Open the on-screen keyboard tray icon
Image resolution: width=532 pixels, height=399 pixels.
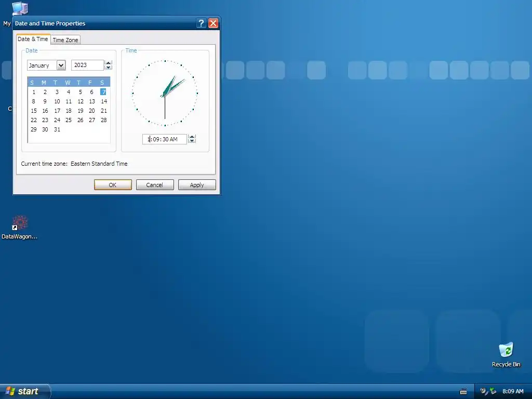[x=463, y=392]
